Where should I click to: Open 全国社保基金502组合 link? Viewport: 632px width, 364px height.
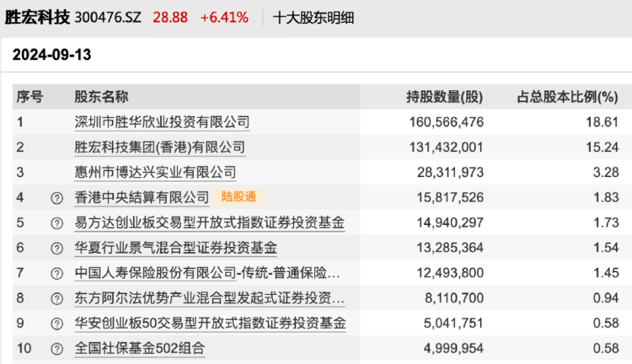[x=139, y=348]
